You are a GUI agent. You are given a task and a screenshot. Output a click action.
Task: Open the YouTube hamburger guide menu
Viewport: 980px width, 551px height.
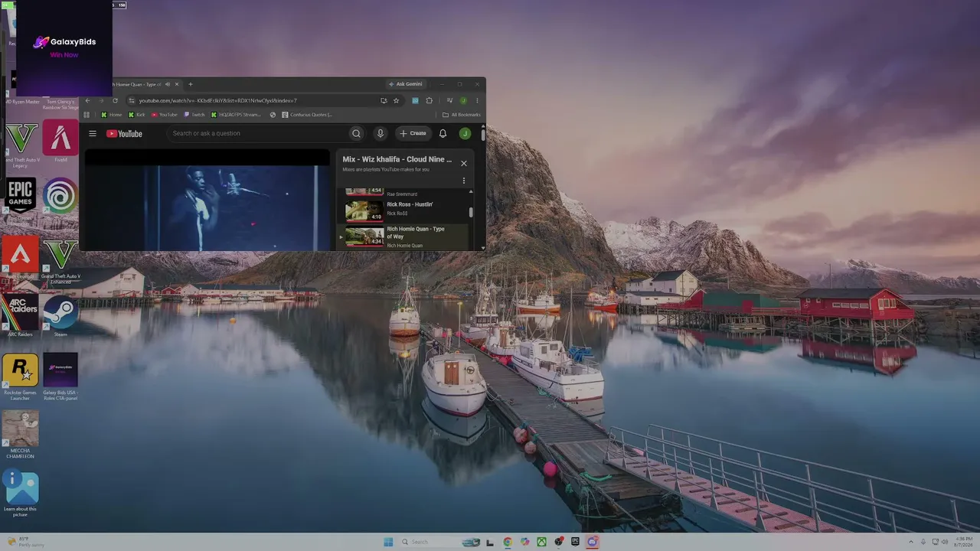pyautogui.click(x=92, y=133)
